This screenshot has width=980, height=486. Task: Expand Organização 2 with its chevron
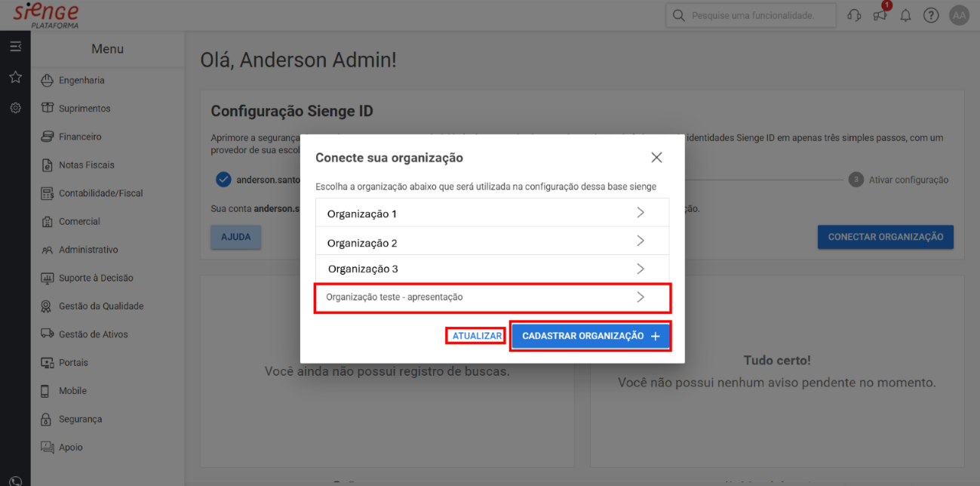(x=641, y=241)
